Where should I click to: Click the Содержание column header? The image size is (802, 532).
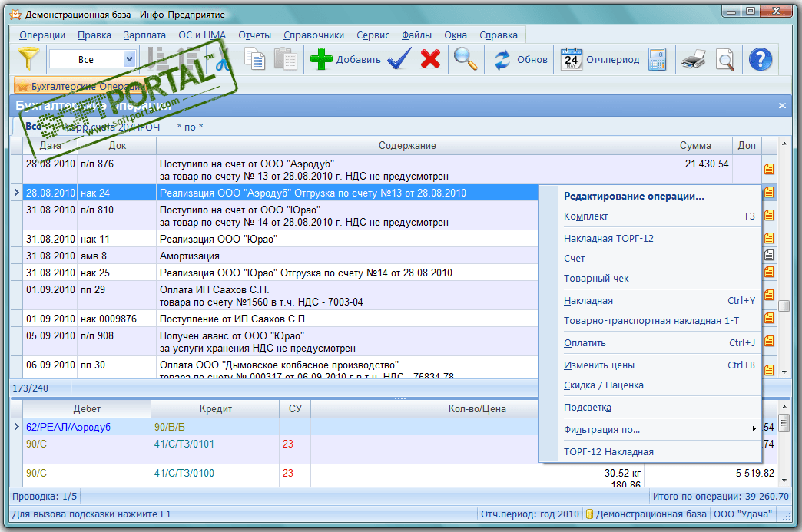tap(407, 146)
